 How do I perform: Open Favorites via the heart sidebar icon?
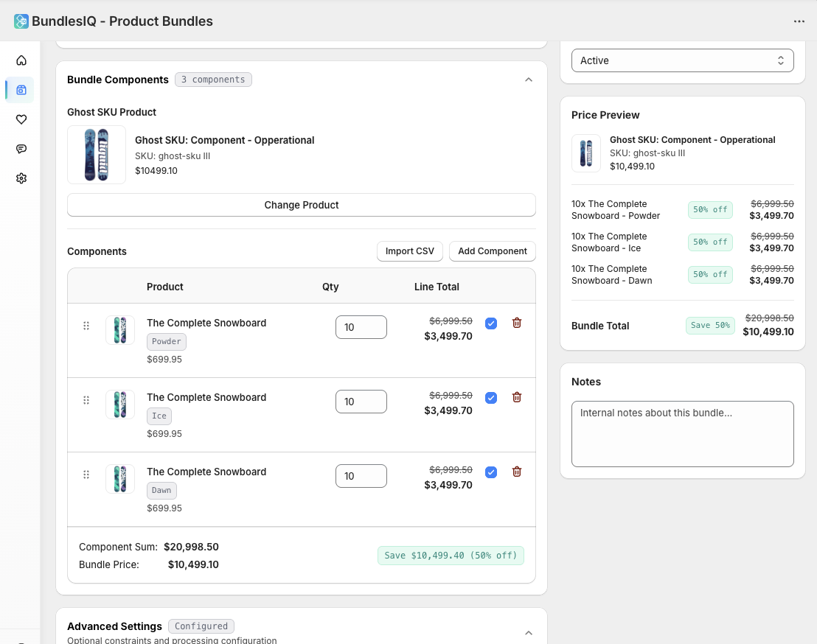(x=21, y=119)
